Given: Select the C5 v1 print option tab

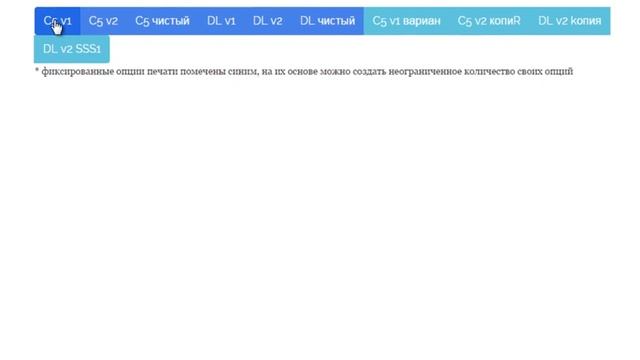Looking at the screenshot, I should 58,21.
